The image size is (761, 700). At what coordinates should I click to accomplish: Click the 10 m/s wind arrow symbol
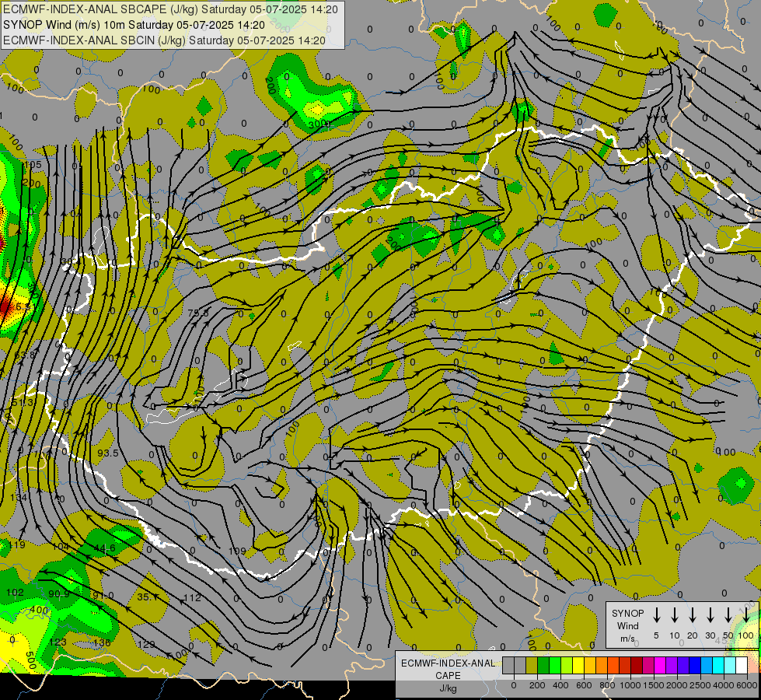[675, 615]
